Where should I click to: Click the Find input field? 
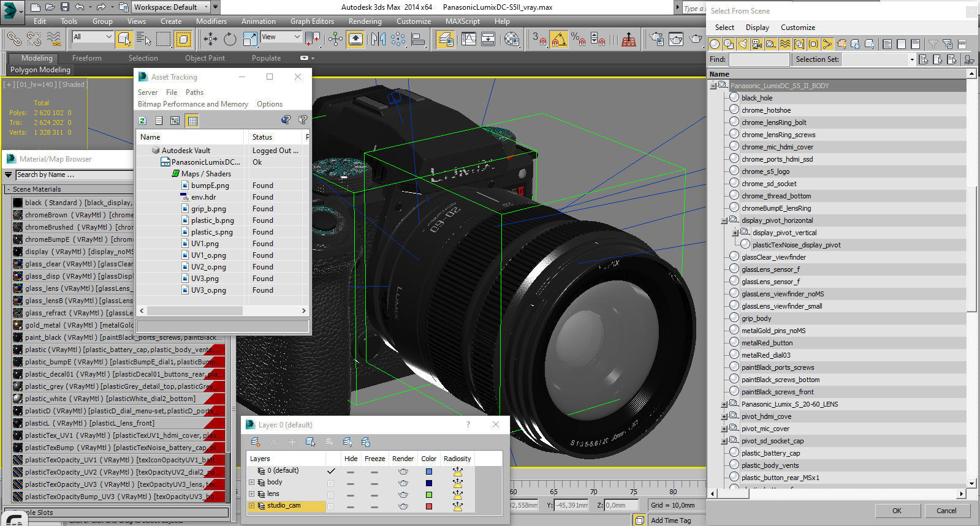pos(759,59)
